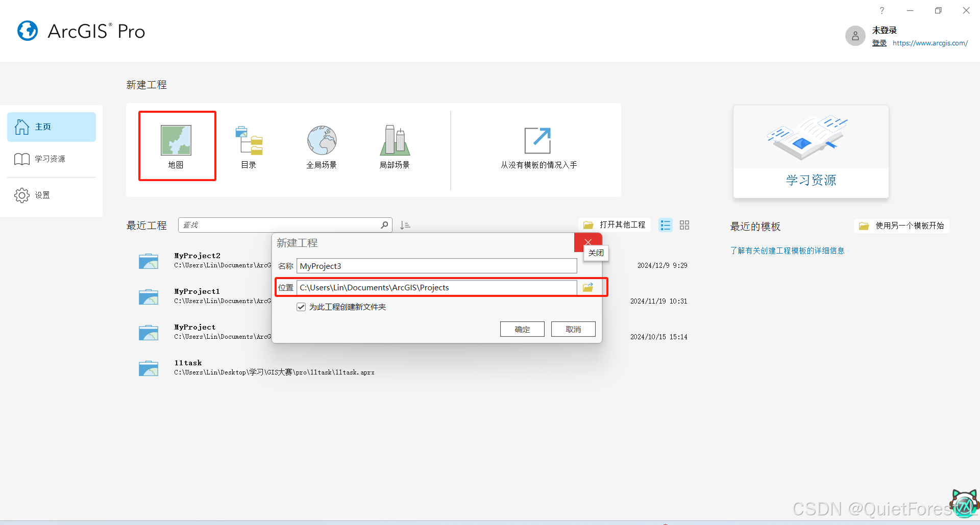
Task: Click the 登录 sign-in link
Action: pos(879,43)
